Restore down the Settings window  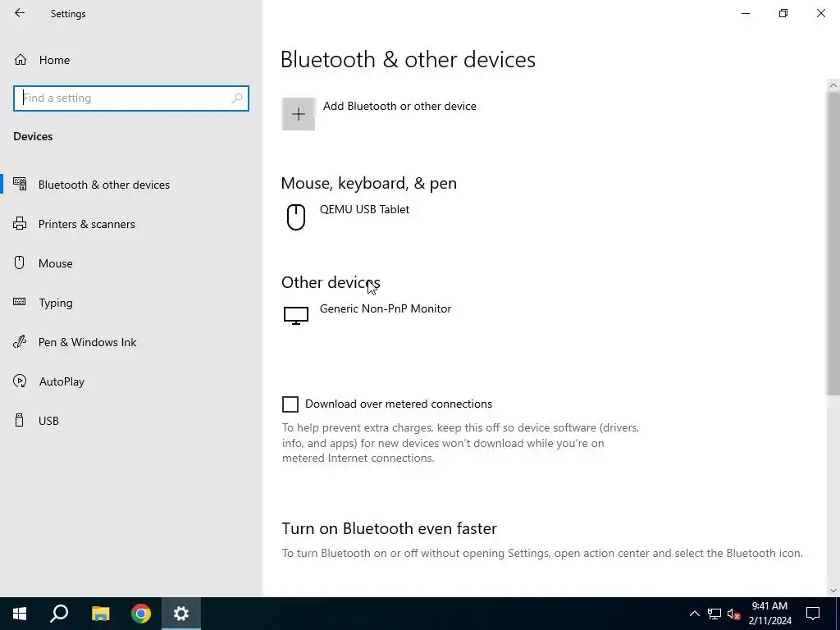[x=783, y=13]
